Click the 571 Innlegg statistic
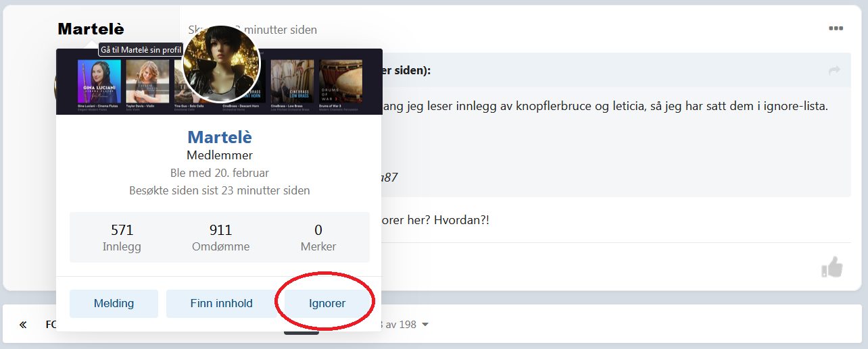Image resolution: width=868 pixels, height=349 pixels. [x=122, y=237]
